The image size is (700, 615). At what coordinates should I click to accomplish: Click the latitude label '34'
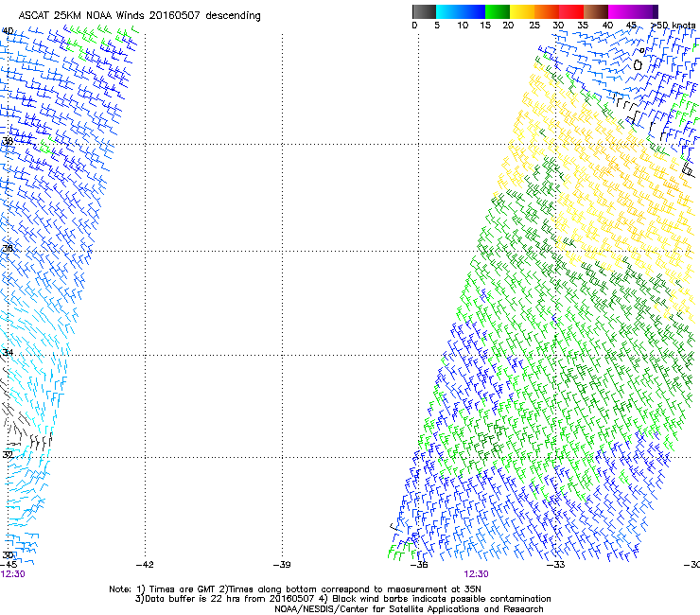click(8, 353)
